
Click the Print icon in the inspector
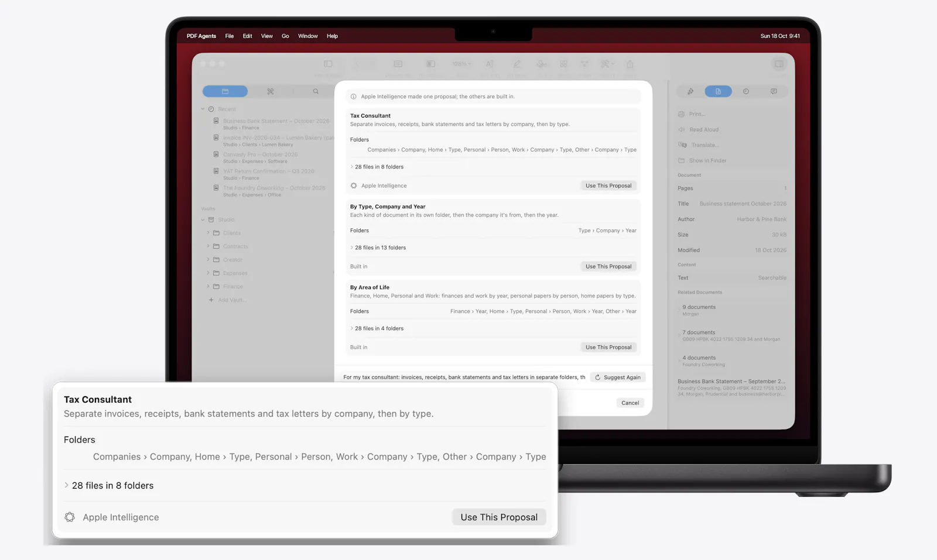coord(681,114)
